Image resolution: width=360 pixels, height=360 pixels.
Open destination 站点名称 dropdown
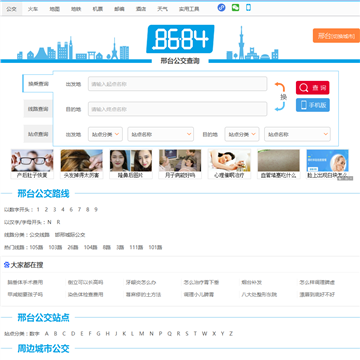[297, 134]
